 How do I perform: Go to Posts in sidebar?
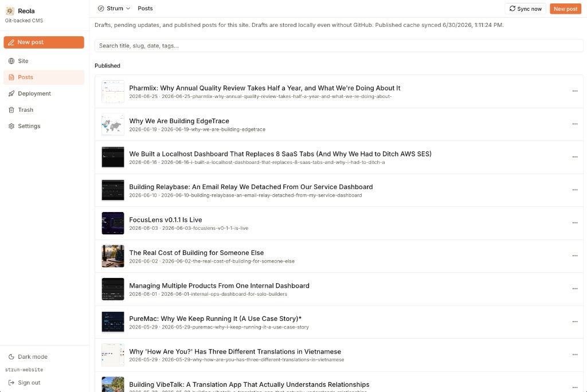point(44,77)
